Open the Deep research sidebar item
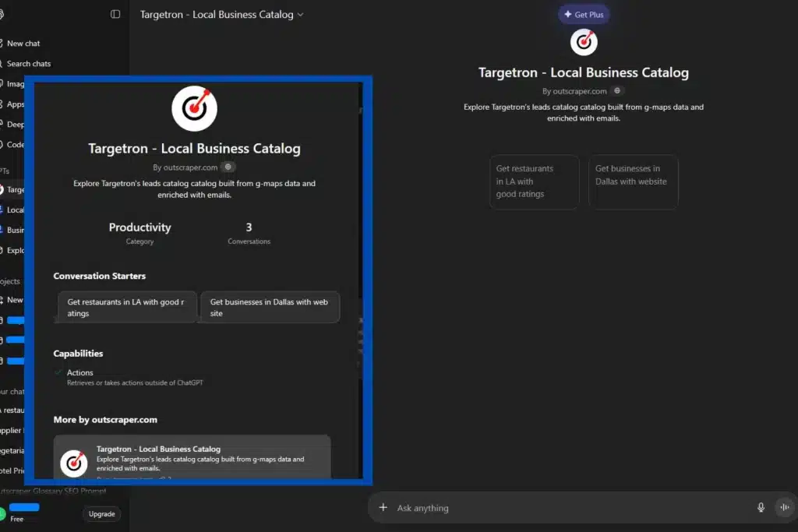The image size is (798, 532). click(12, 124)
